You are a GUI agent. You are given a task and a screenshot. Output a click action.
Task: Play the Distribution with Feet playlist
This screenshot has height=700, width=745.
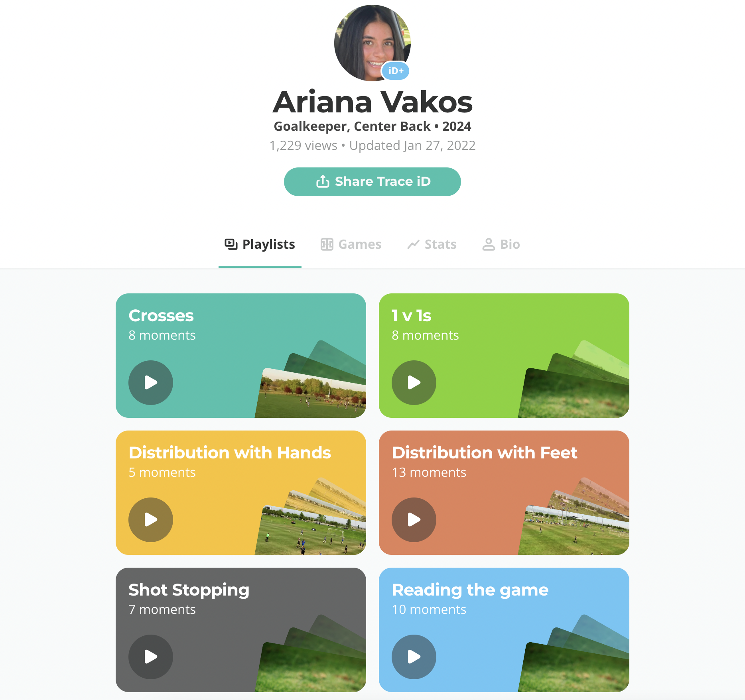[x=414, y=520]
